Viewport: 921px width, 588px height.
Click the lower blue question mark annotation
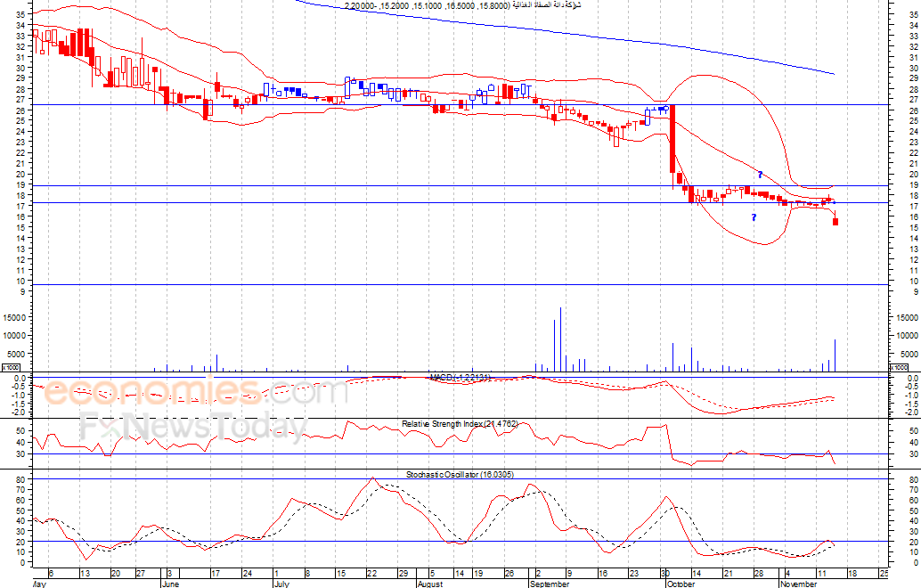[754, 217]
